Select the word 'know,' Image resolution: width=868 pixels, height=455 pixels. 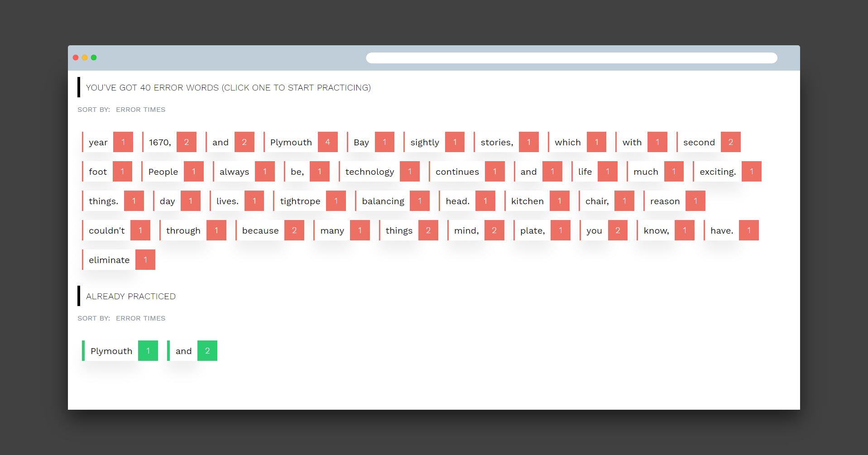pos(666,230)
